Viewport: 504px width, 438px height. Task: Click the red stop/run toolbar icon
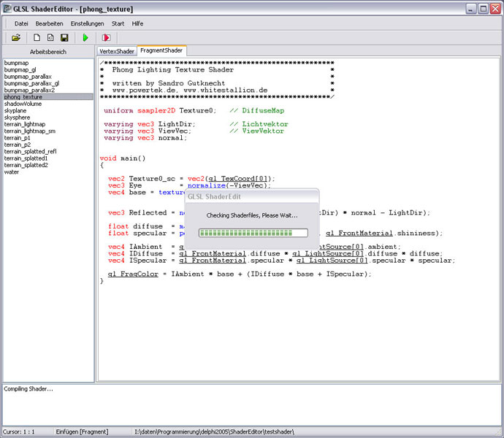pos(107,37)
